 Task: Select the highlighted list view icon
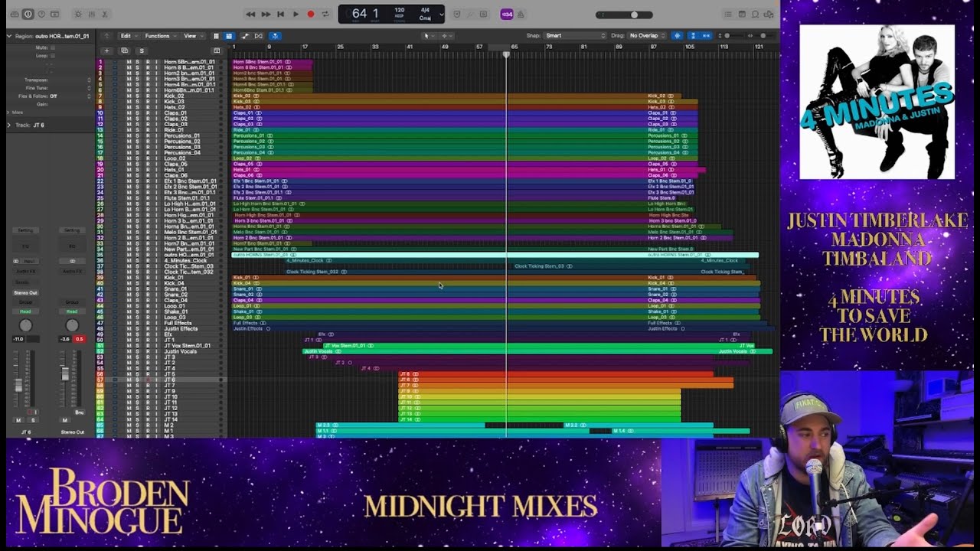point(228,36)
